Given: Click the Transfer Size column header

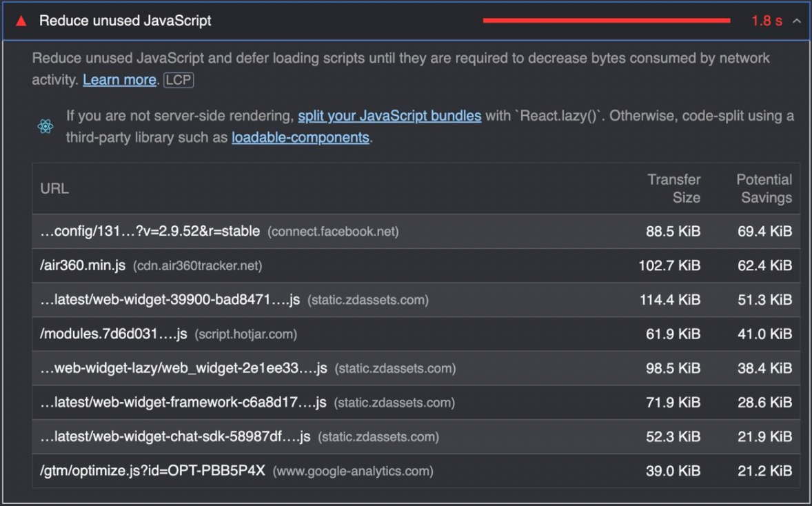Looking at the screenshot, I should [x=673, y=188].
